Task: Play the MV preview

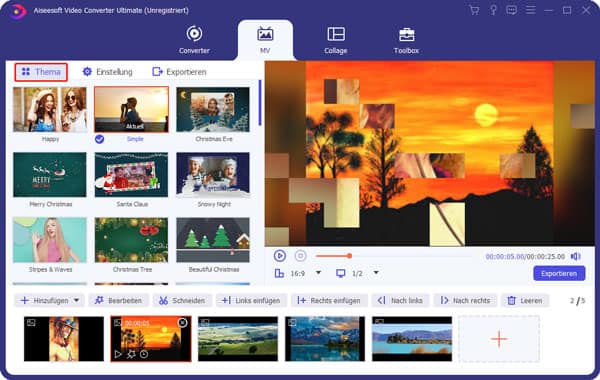Action: point(280,256)
